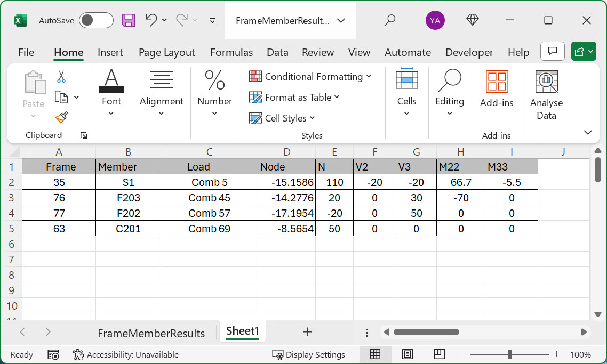Click Display Settings in status bar
This screenshot has width=607, height=364.
(x=309, y=354)
